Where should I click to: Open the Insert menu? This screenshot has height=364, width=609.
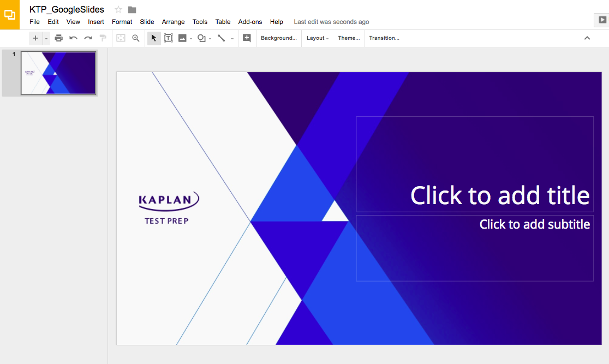(x=96, y=22)
